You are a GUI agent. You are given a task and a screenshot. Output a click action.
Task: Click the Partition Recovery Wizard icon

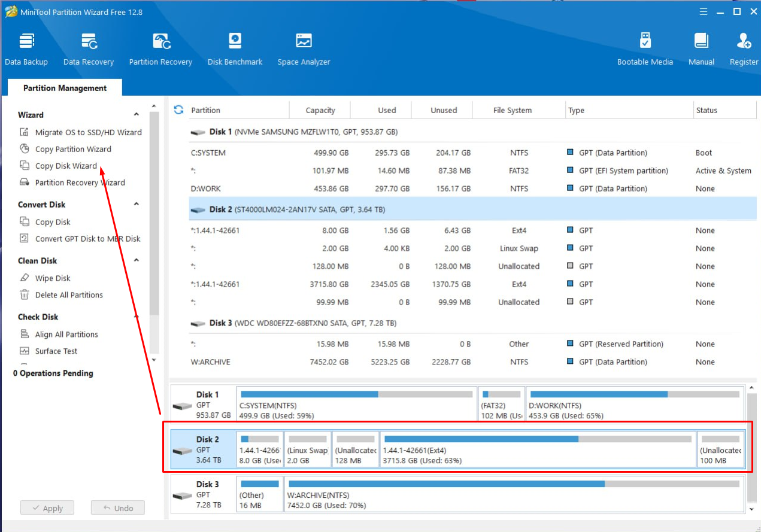(x=25, y=183)
